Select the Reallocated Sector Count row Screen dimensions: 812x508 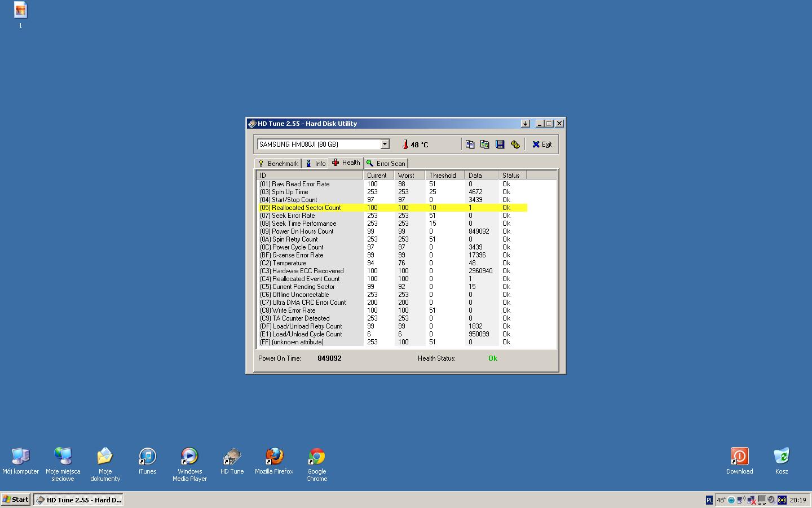pyautogui.click(x=392, y=208)
